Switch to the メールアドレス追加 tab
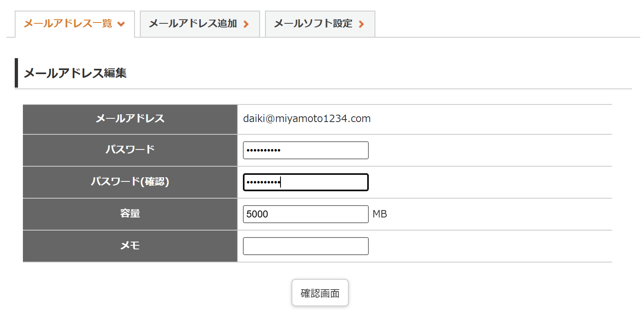This screenshot has height=310, width=644. click(x=193, y=24)
